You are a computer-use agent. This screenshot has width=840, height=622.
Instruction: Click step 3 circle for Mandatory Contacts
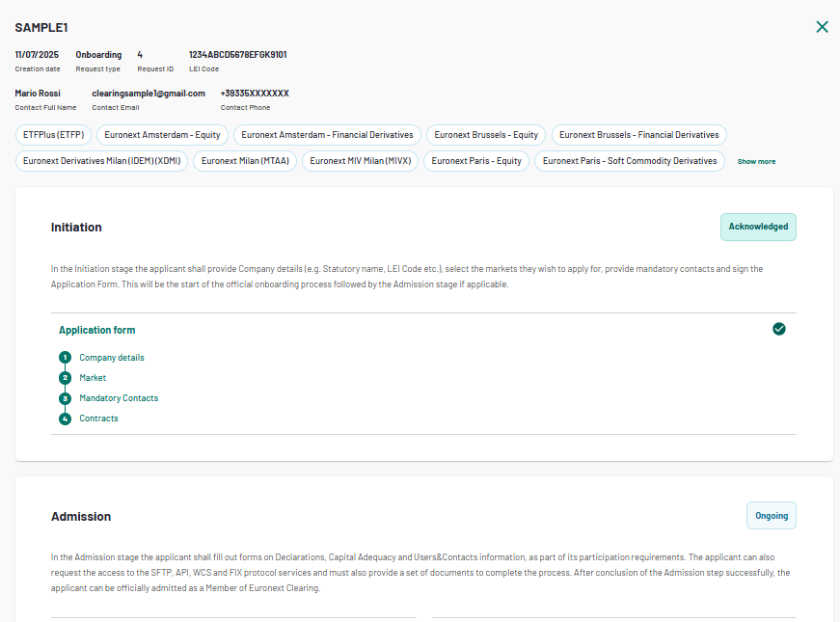[x=65, y=398]
